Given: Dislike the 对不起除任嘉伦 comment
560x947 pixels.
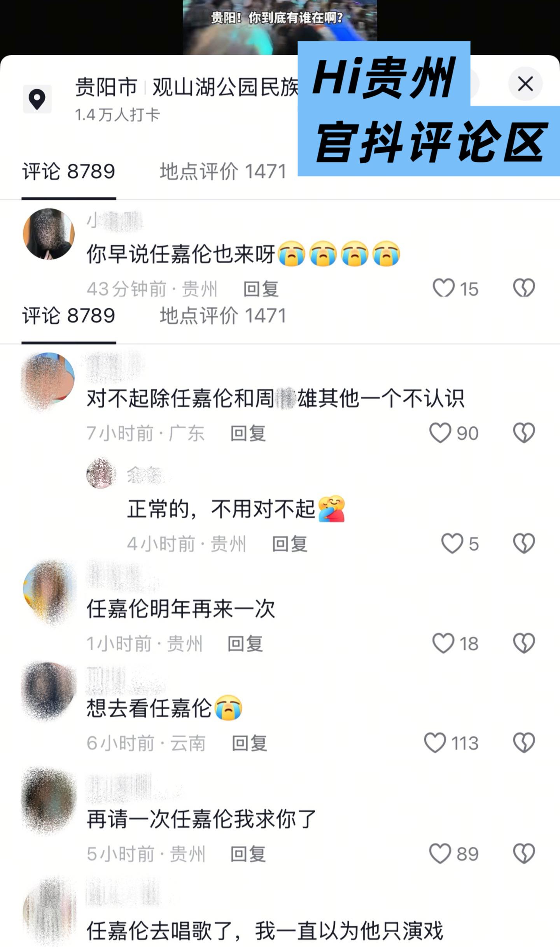Looking at the screenshot, I should [x=524, y=433].
